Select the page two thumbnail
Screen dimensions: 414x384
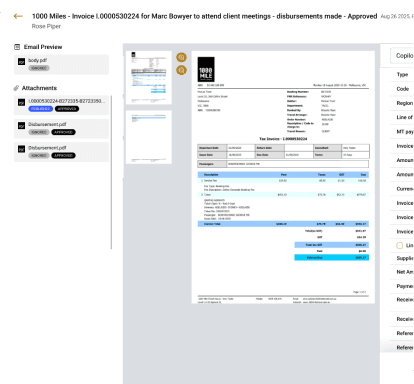[x=149, y=137]
